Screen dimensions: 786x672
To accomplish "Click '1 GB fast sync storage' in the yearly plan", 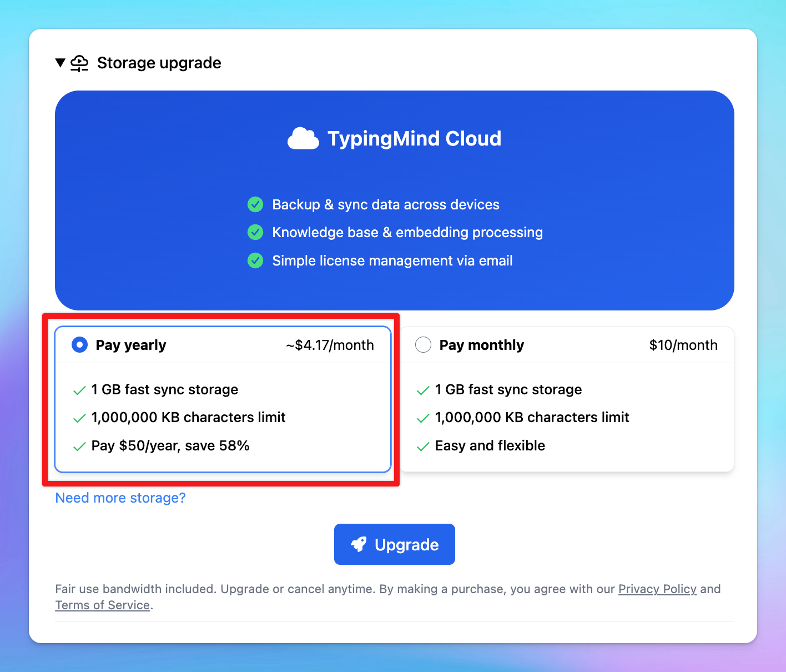I will click(x=165, y=389).
